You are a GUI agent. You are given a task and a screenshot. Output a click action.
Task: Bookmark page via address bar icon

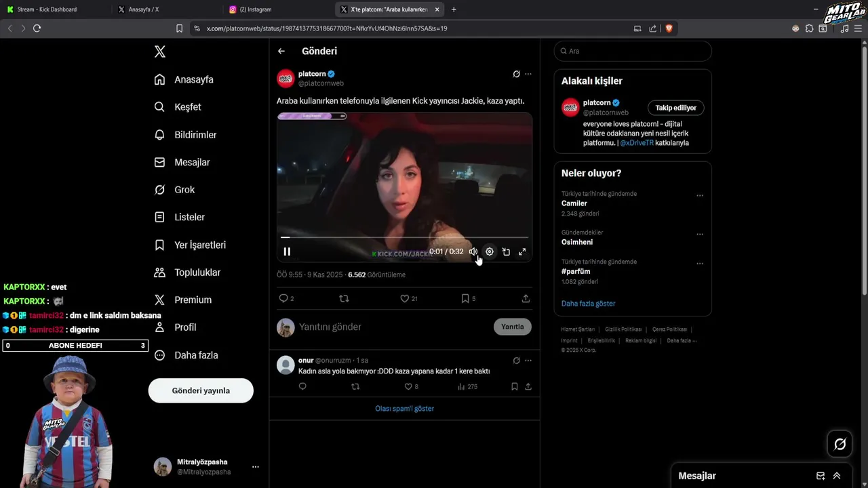pos(179,28)
